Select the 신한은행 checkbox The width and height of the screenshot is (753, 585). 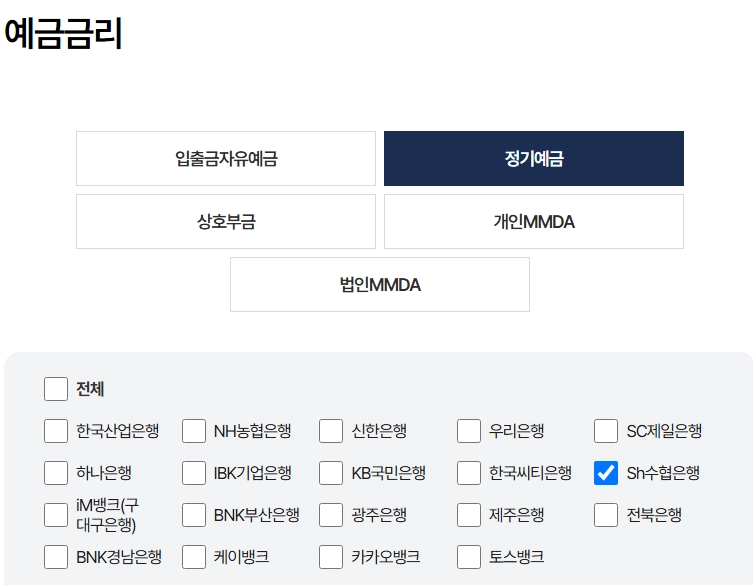(331, 431)
